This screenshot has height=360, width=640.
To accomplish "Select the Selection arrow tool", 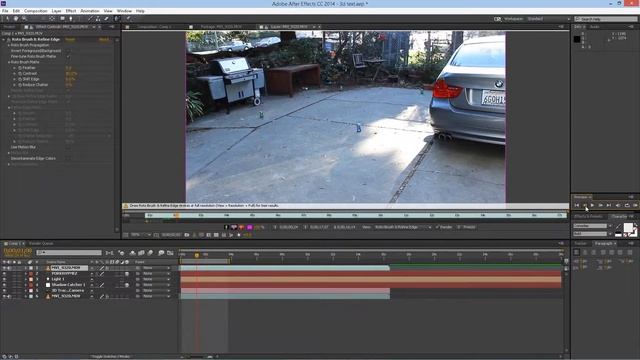I will [7, 18].
